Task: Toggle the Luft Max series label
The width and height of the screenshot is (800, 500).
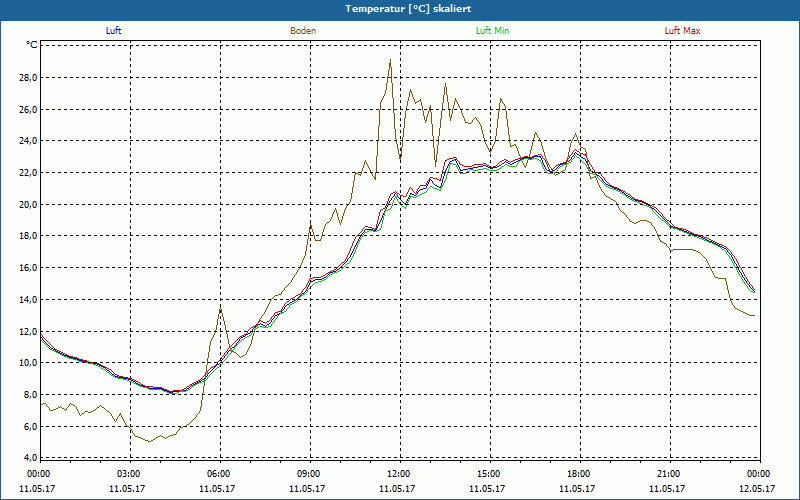Action: coord(683,31)
